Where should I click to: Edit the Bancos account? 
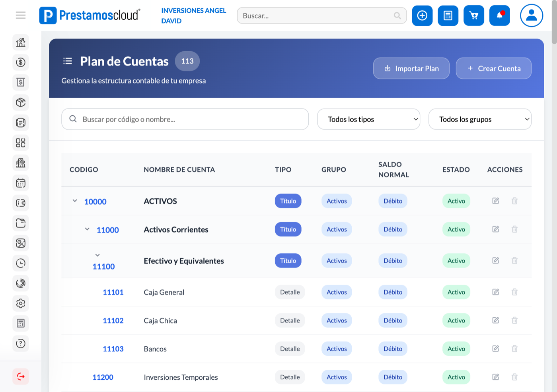pos(496,349)
